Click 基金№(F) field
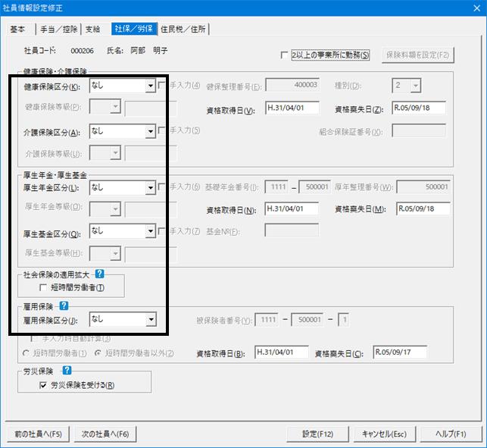Screen dimensions: 487x448 pos(292,230)
